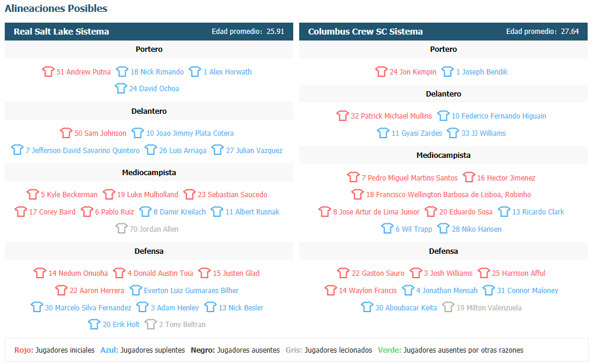Click blue jersey icon beside Nick Rimando

(x=122, y=71)
